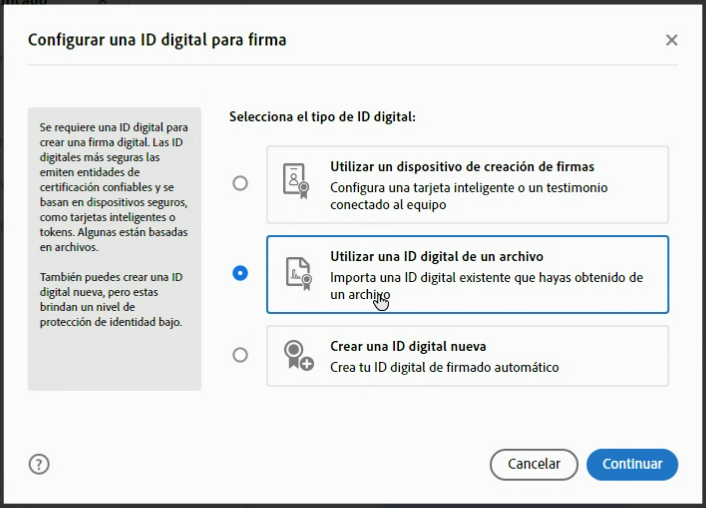Click the 'Utilizar una ID digital de un archivo' title
Viewport: 706px width, 508px height.
[x=436, y=257]
